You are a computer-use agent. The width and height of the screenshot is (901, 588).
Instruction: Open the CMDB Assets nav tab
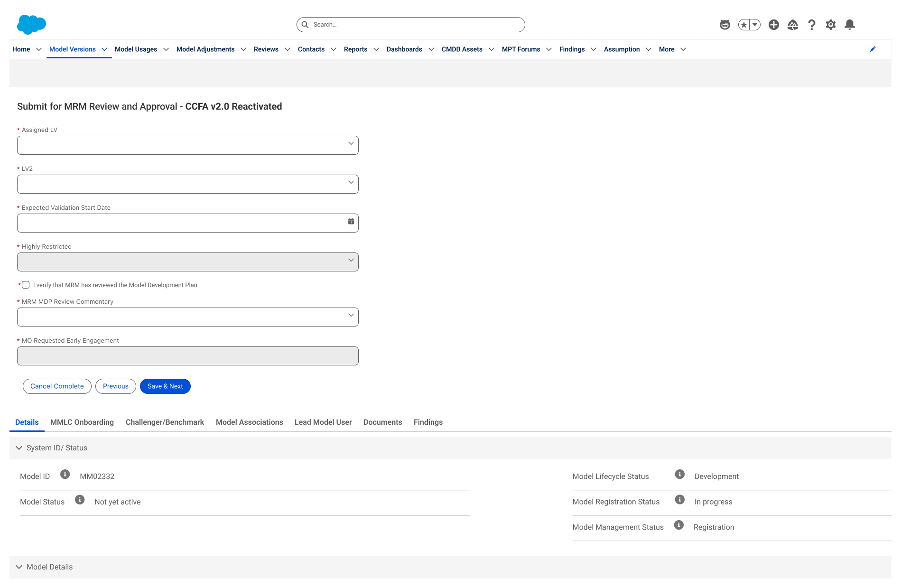coord(462,49)
